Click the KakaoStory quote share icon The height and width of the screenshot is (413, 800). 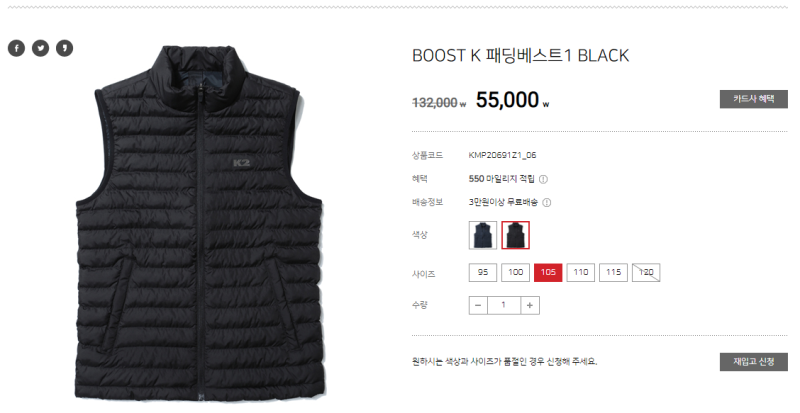[x=64, y=48]
